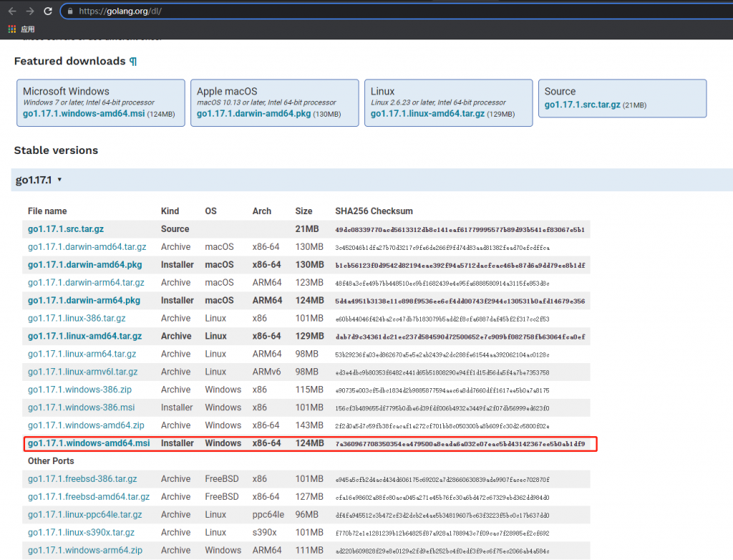Click highlighted go1.17.1.windows-amd64.msi table link
Viewport: 733px width, 560px height.
pos(89,443)
